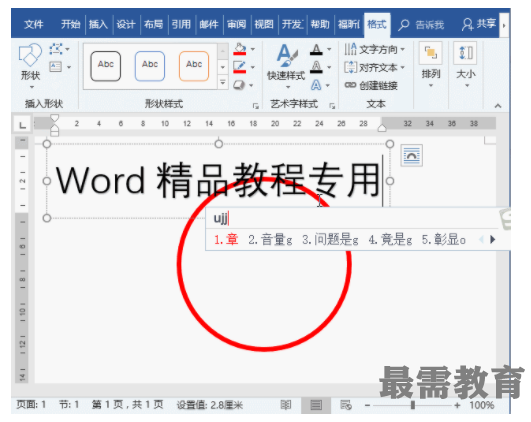Apply the blue outline Abc shape style
The height and width of the screenshot is (422, 531).
(150, 66)
